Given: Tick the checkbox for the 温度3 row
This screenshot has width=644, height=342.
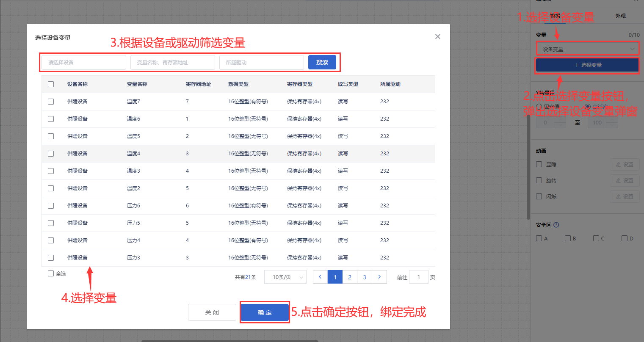Looking at the screenshot, I should pos(51,171).
